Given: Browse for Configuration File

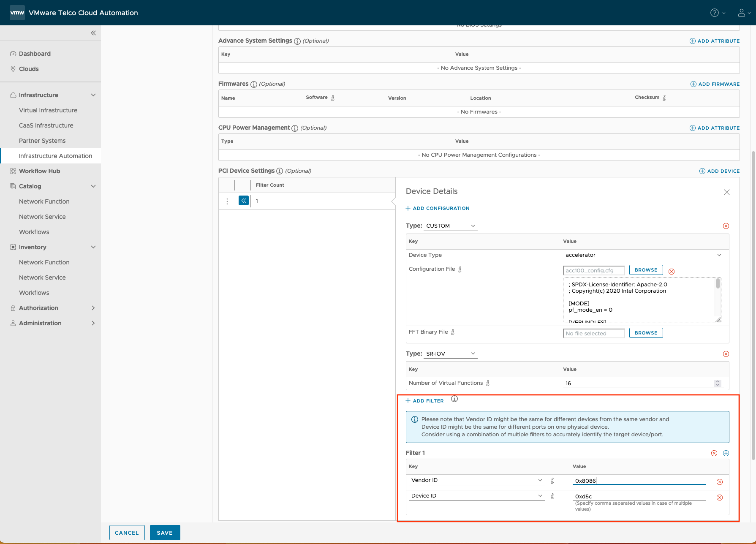Looking at the screenshot, I should [646, 270].
